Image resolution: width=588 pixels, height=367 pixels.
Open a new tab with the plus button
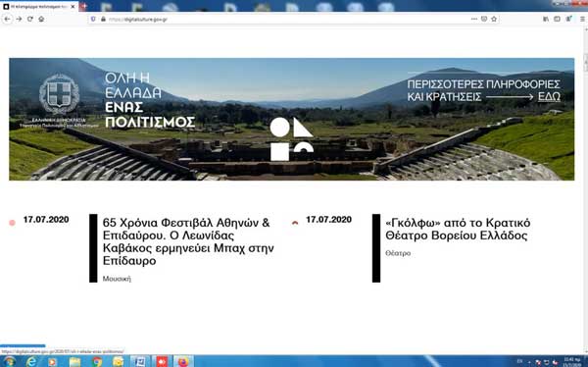(x=83, y=7)
